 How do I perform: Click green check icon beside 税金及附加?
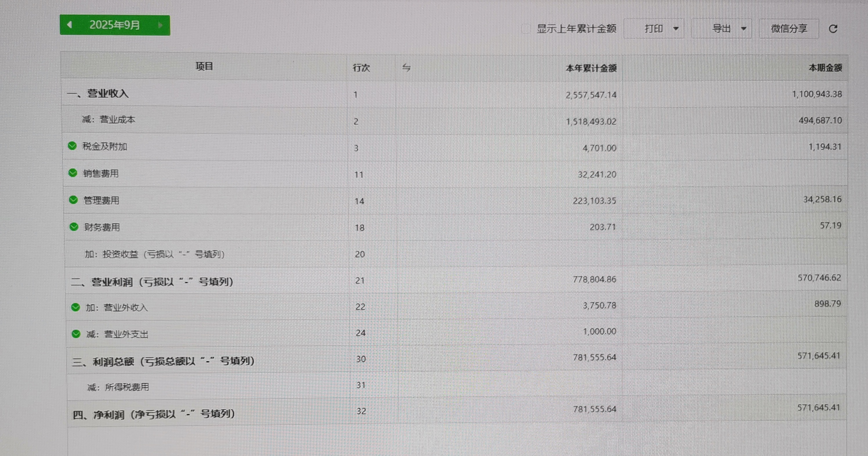coord(72,146)
